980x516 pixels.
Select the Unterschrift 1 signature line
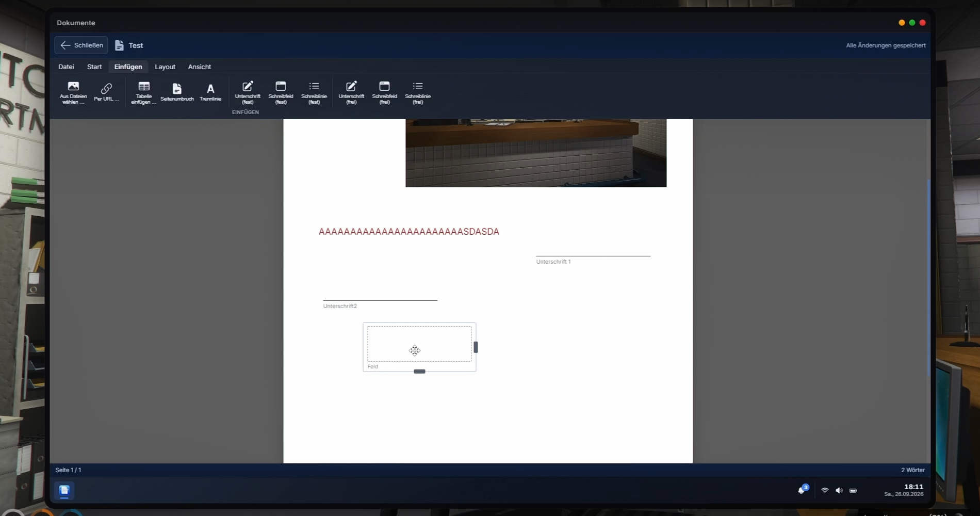[593, 256]
